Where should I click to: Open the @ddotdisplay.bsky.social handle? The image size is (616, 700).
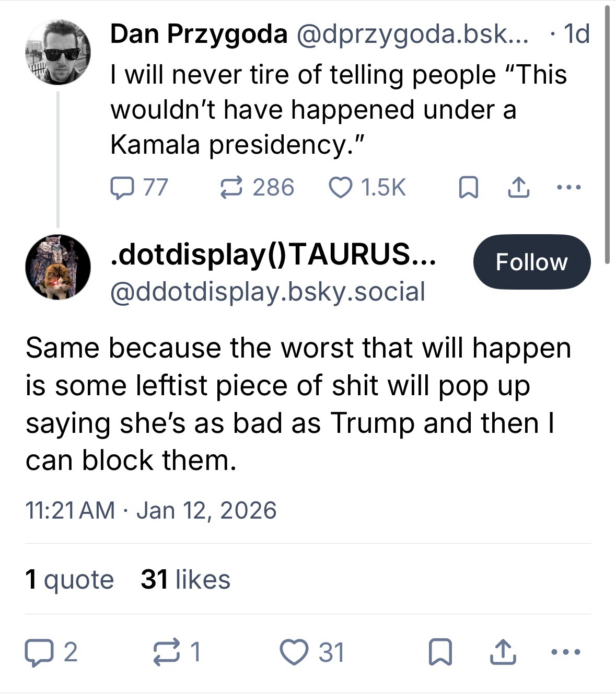pyautogui.click(x=268, y=292)
